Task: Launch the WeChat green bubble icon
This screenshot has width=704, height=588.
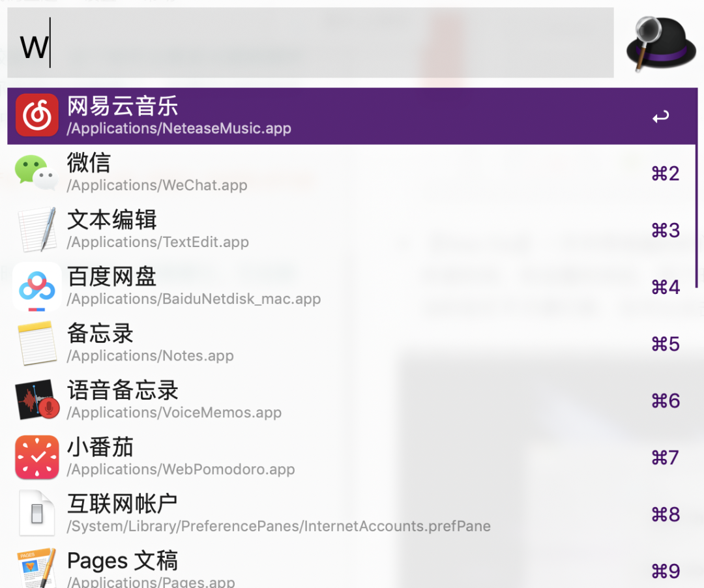Action: 37,172
